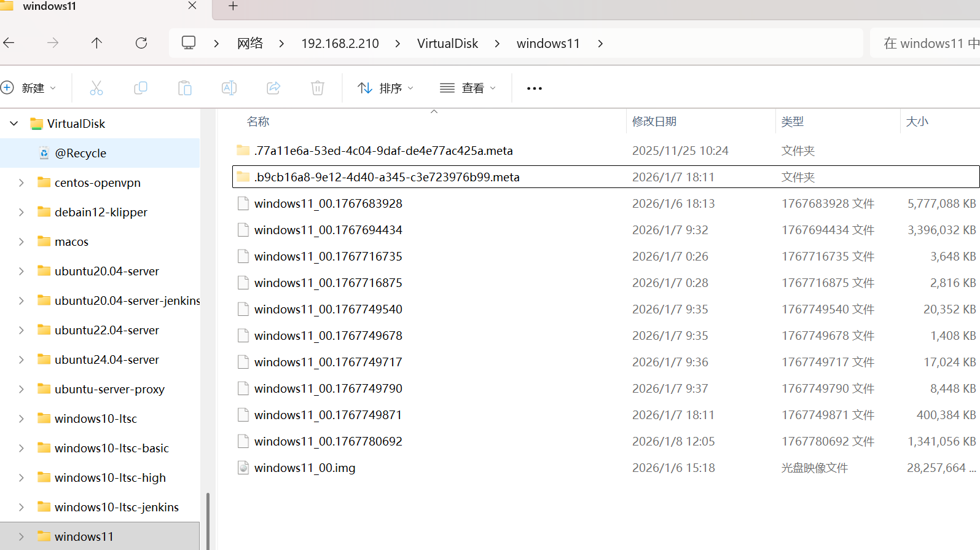This screenshot has width=980, height=550.
Task: Click the Copy icon in toolbar
Action: [x=141, y=88]
